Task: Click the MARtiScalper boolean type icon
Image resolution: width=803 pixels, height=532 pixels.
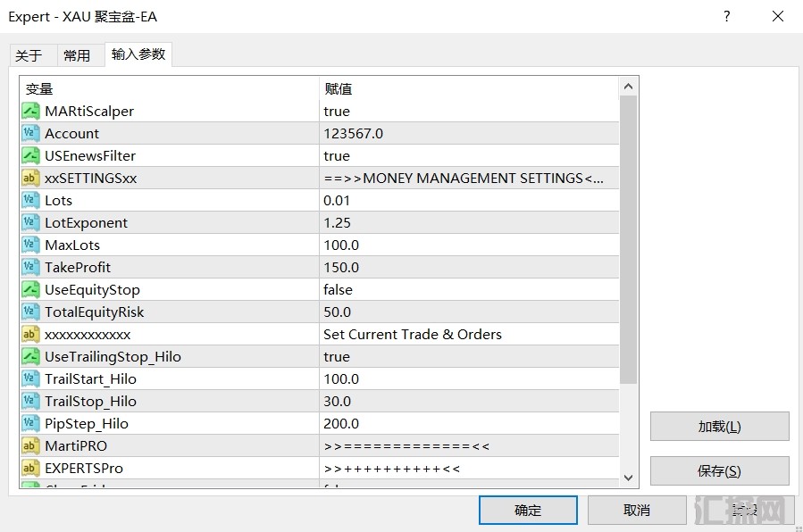Action: (30, 111)
